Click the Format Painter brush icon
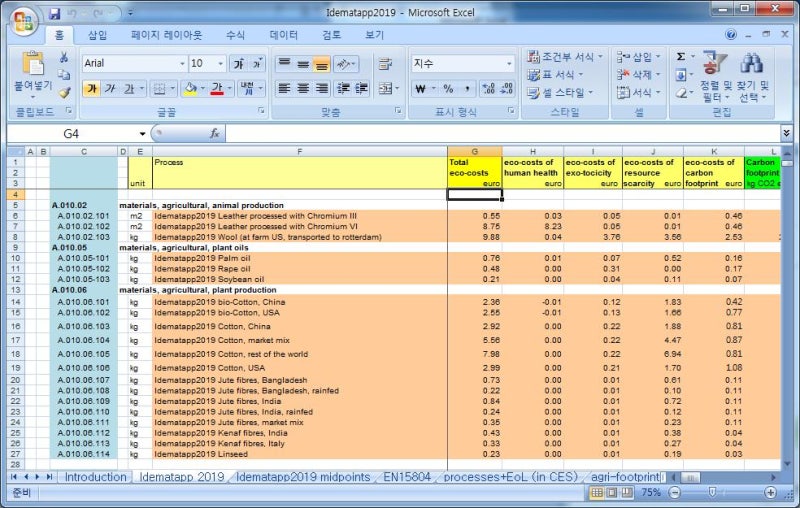 64,93
